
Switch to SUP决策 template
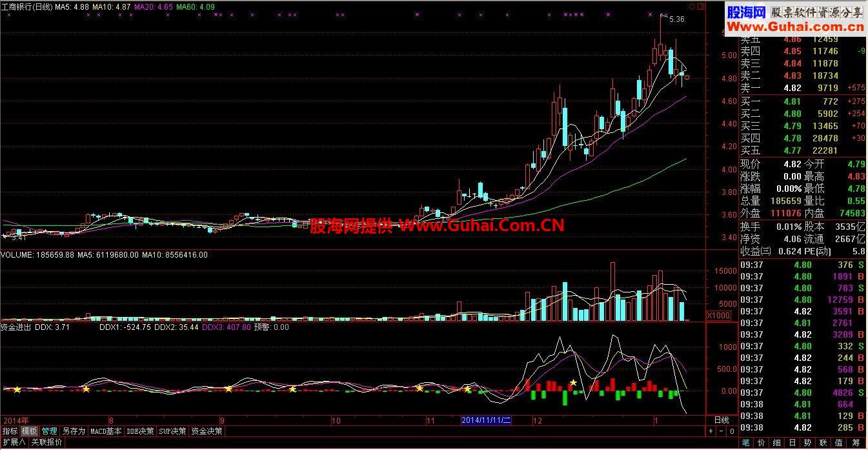pos(173,431)
